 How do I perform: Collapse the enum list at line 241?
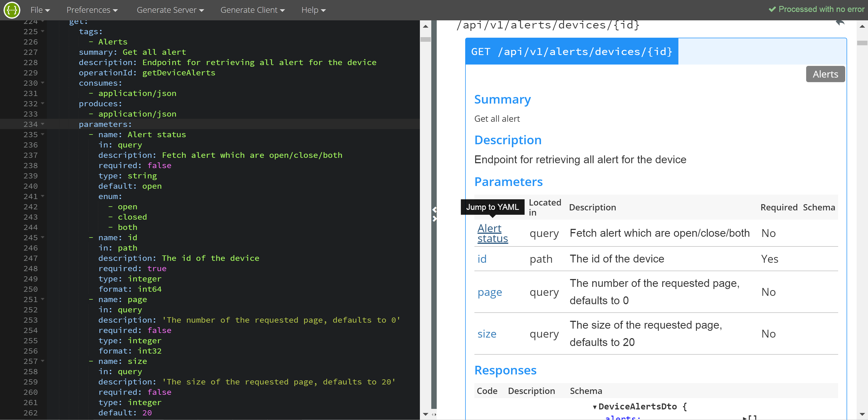[43, 196]
